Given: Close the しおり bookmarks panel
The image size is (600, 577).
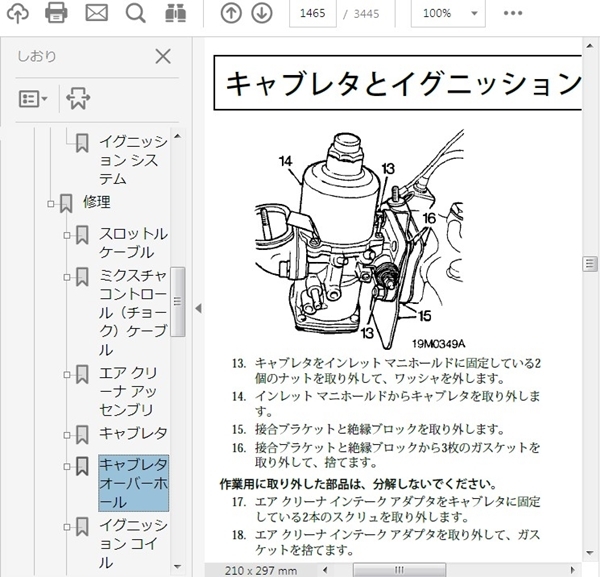Looking at the screenshot, I should click(x=163, y=57).
